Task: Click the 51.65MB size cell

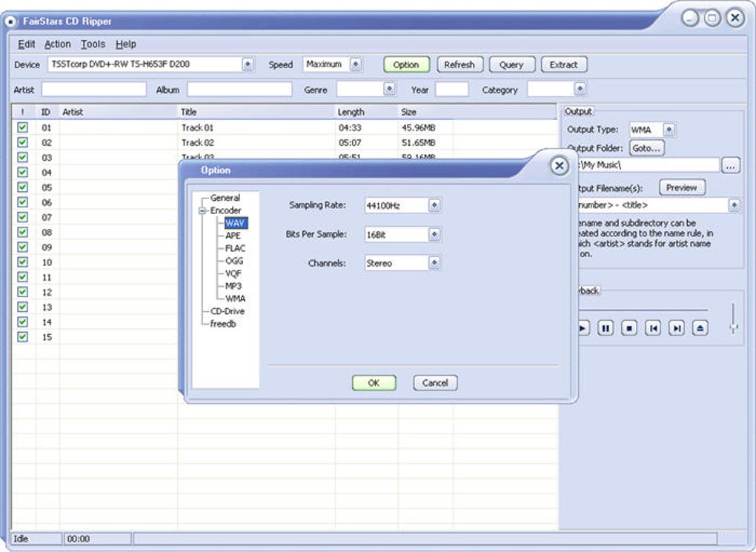Action: [425, 143]
